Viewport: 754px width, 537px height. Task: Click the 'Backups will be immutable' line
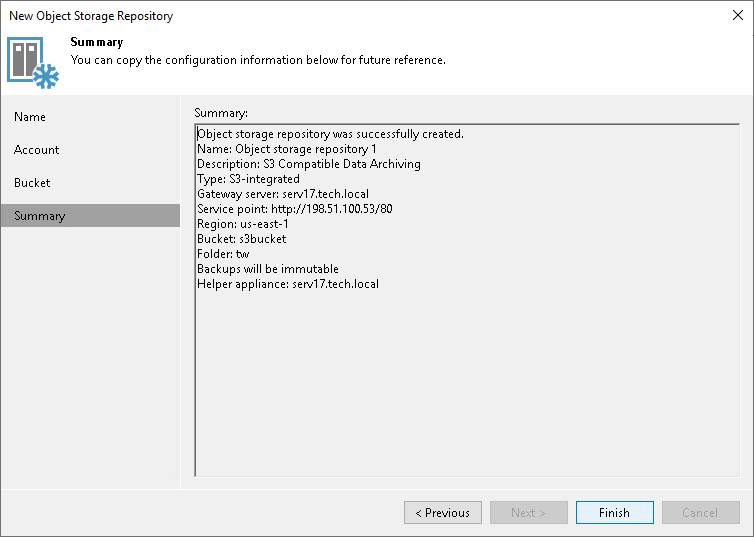tap(268, 269)
